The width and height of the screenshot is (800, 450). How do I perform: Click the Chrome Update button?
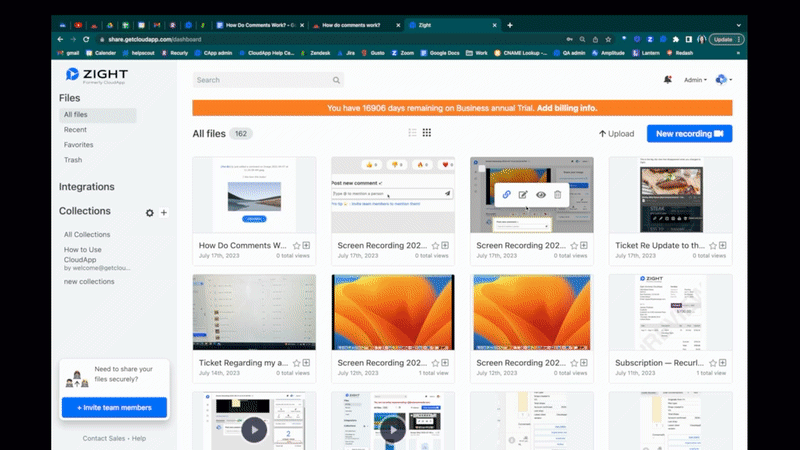(x=726, y=39)
